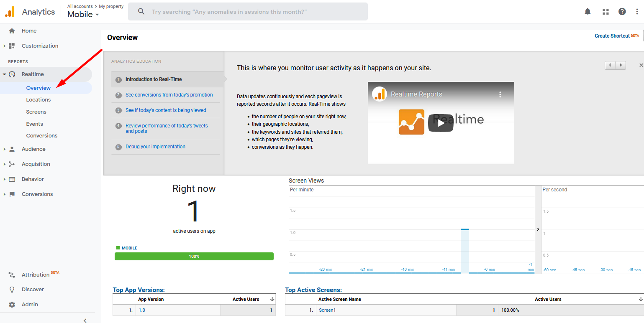Open the video's three-dot options menu

(500, 94)
